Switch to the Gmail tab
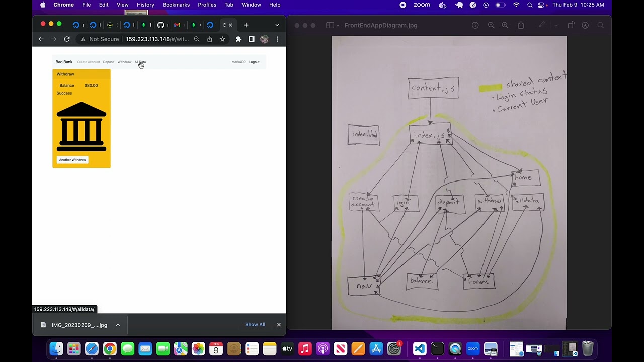The height and width of the screenshot is (362, 644). (177, 25)
